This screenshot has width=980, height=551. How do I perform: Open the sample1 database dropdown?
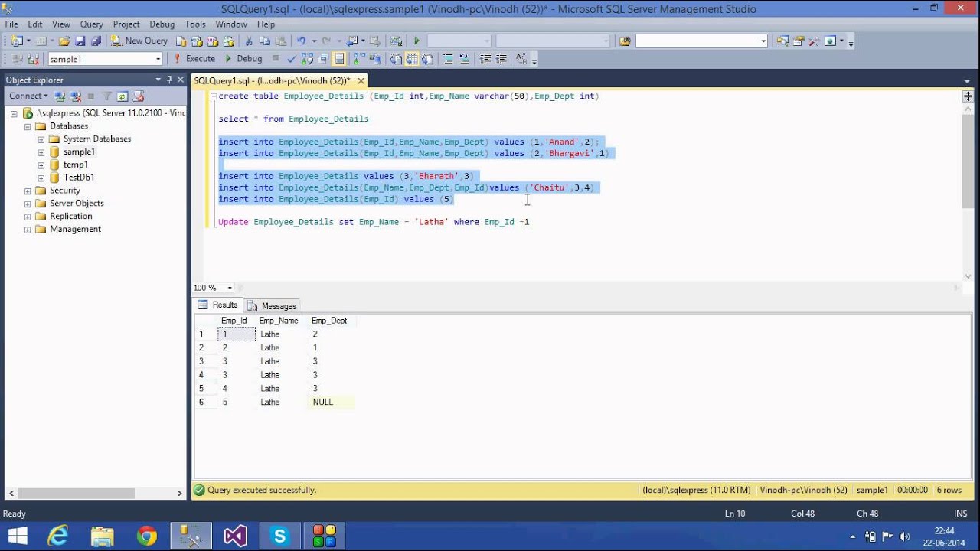point(158,59)
